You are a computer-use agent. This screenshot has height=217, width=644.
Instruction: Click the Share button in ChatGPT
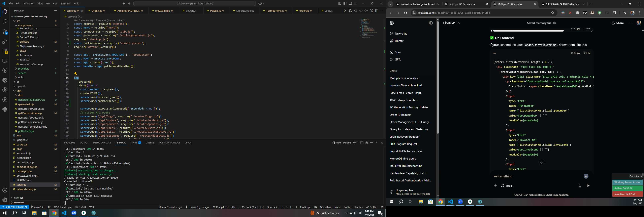(617, 23)
